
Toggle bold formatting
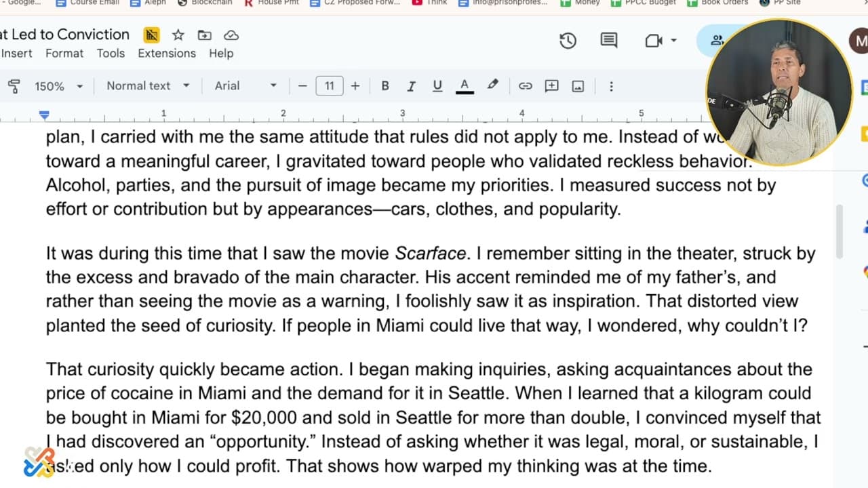384,86
